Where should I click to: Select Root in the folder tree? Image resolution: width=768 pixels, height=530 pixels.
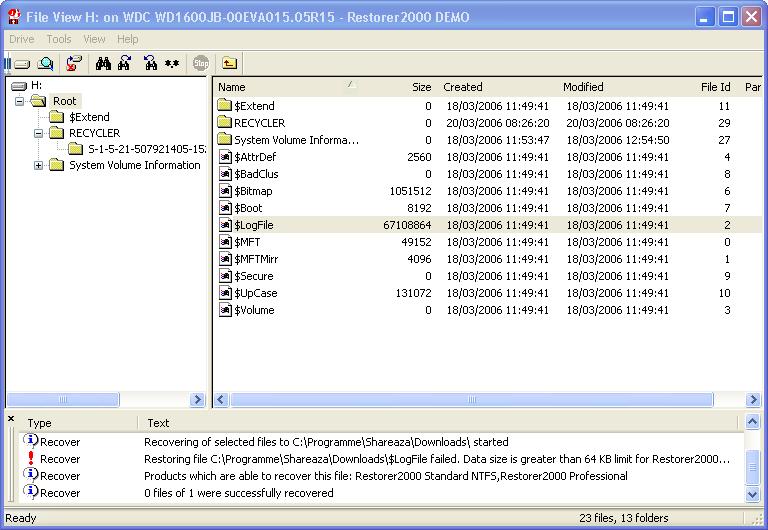pyautogui.click(x=65, y=101)
